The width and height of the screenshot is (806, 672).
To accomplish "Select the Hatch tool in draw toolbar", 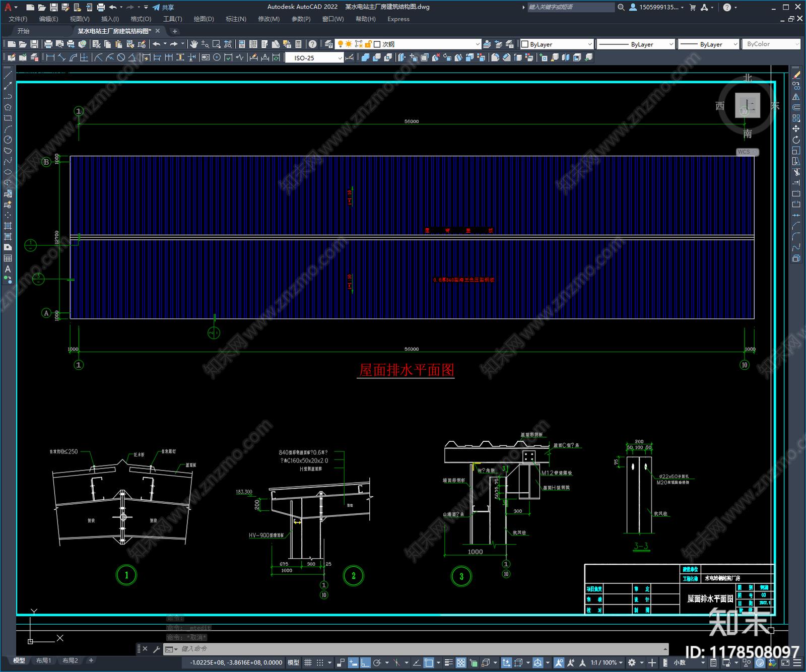I will [x=8, y=226].
